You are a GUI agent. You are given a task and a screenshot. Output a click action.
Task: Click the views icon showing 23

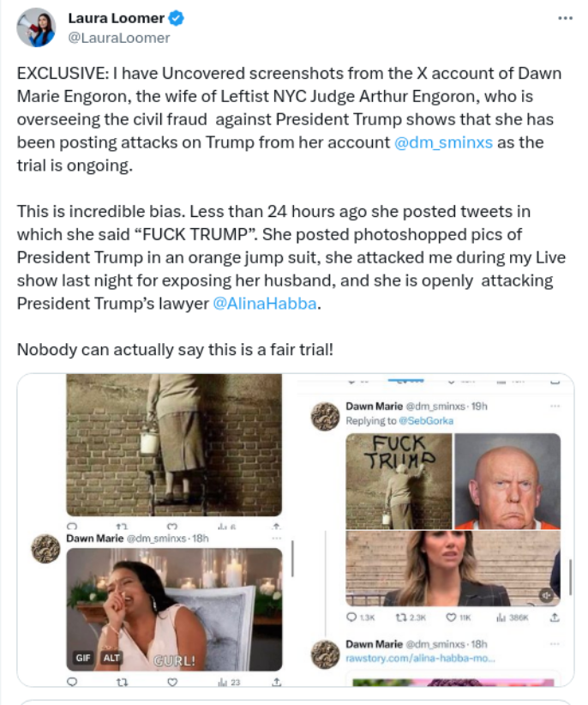(221, 683)
